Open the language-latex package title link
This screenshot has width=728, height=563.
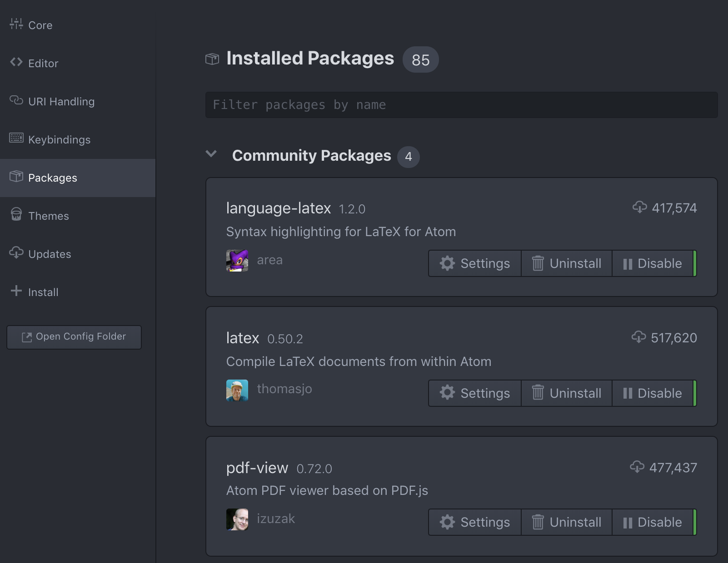pyautogui.click(x=279, y=208)
